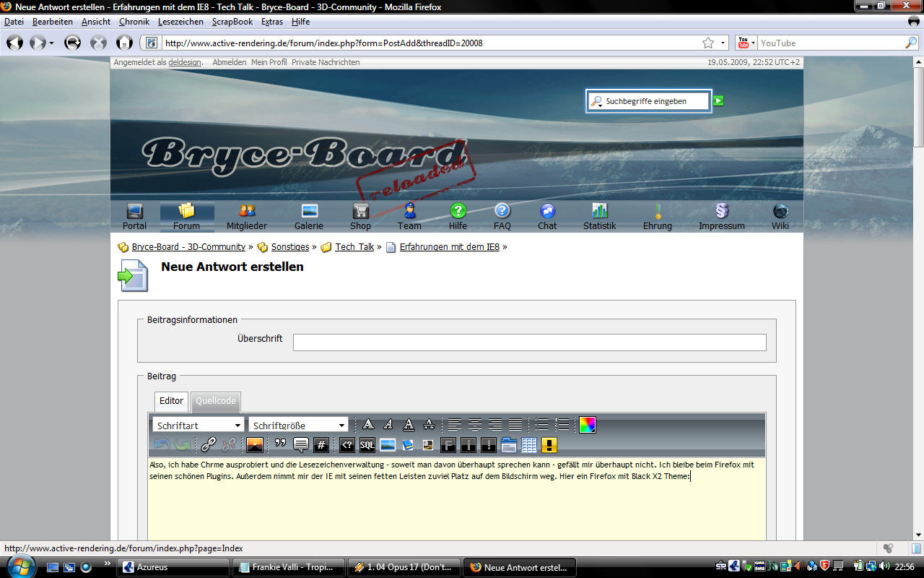The image size is (924, 578).
Task: Open the text color picker
Action: (x=588, y=425)
